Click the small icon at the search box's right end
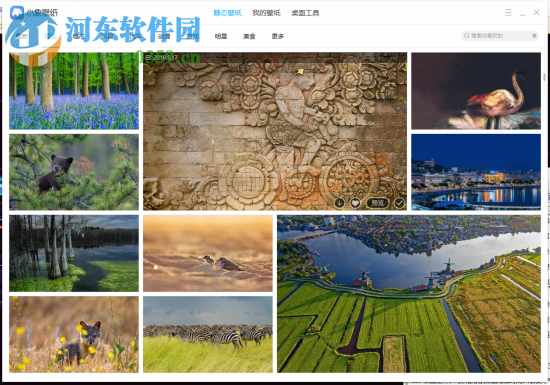Screen dimensions: 550x385 (x=534, y=36)
